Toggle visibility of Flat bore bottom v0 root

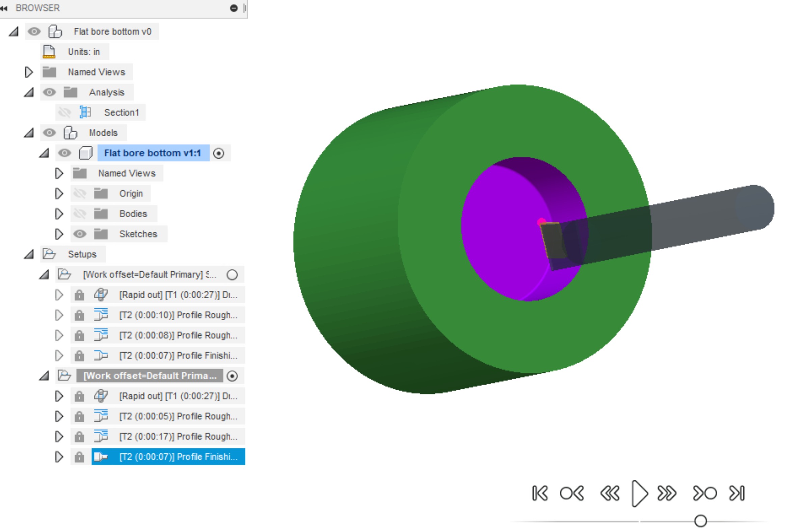pyautogui.click(x=34, y=32)
